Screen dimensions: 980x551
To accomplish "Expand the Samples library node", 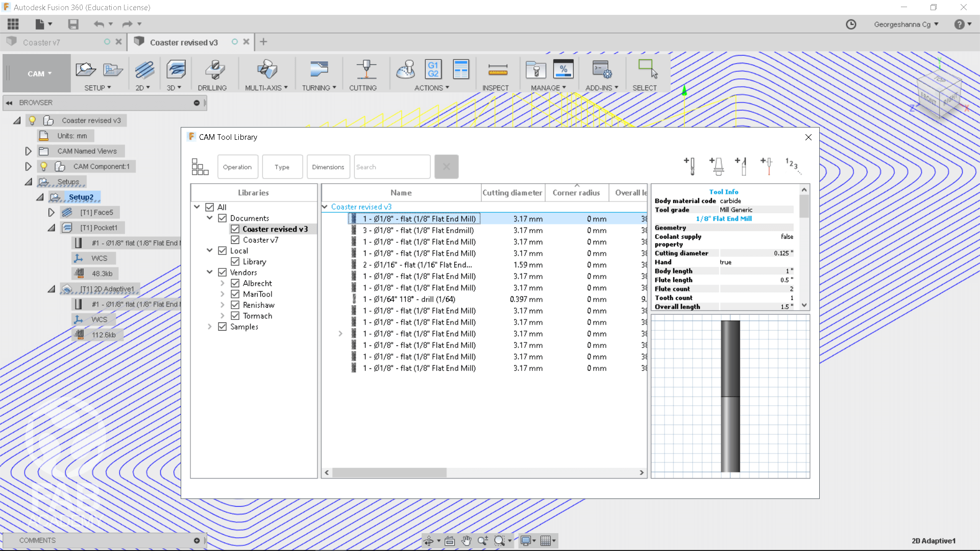I will tap(209, 327).
